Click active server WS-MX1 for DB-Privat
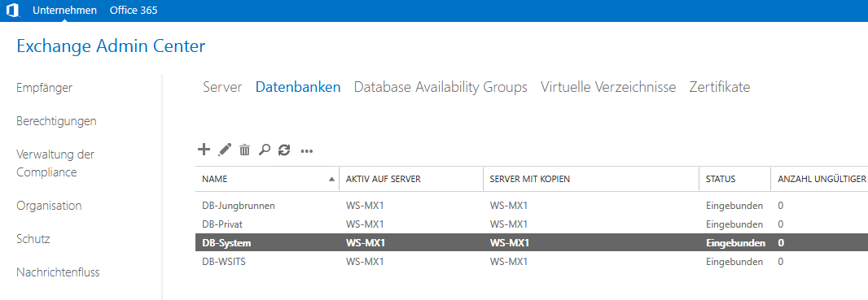Viewport: 868px width, 300px height. tap(365, 224)
